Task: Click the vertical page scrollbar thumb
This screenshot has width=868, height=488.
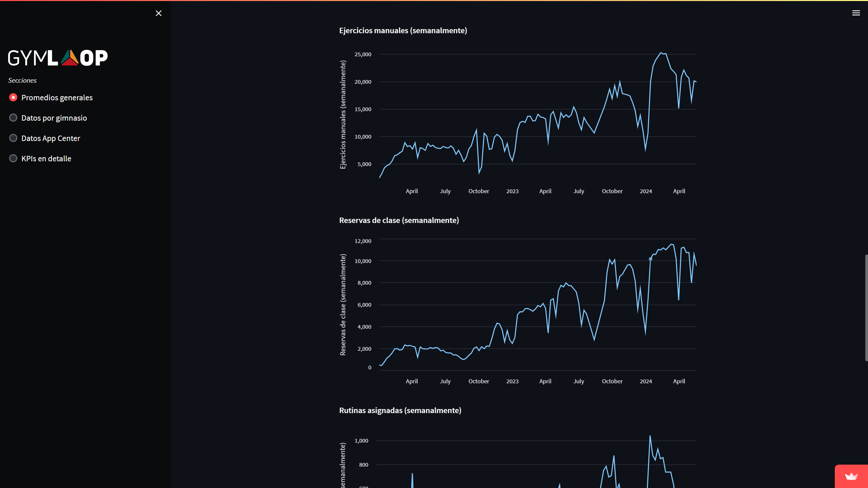Action: pos(866,308)
